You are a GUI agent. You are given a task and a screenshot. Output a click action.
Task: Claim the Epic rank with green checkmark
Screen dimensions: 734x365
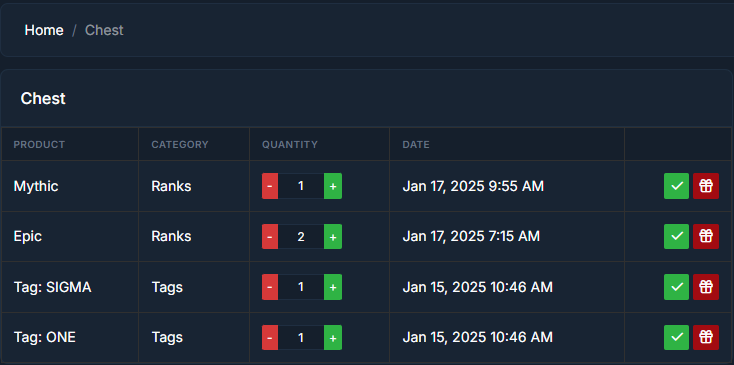(x=676, y=236)
